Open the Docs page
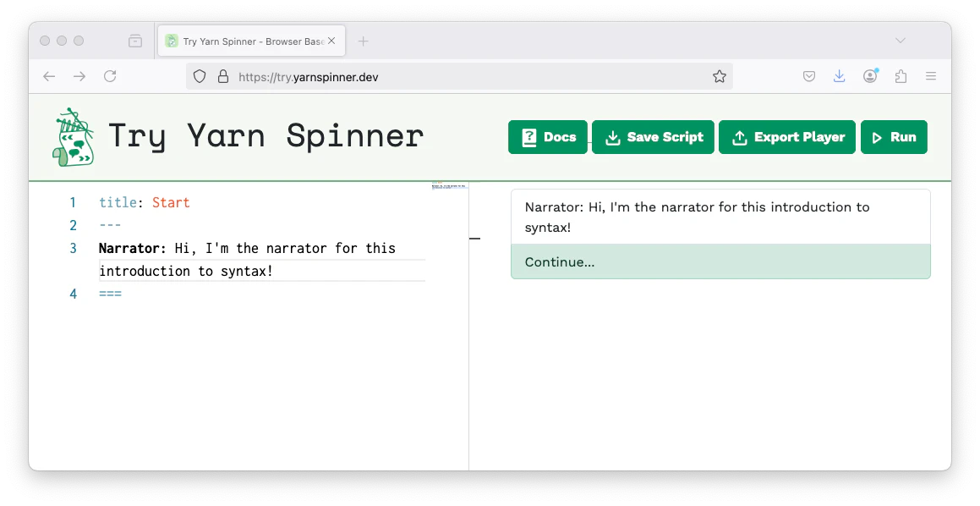980x506 pixels. tap(548, 137)
